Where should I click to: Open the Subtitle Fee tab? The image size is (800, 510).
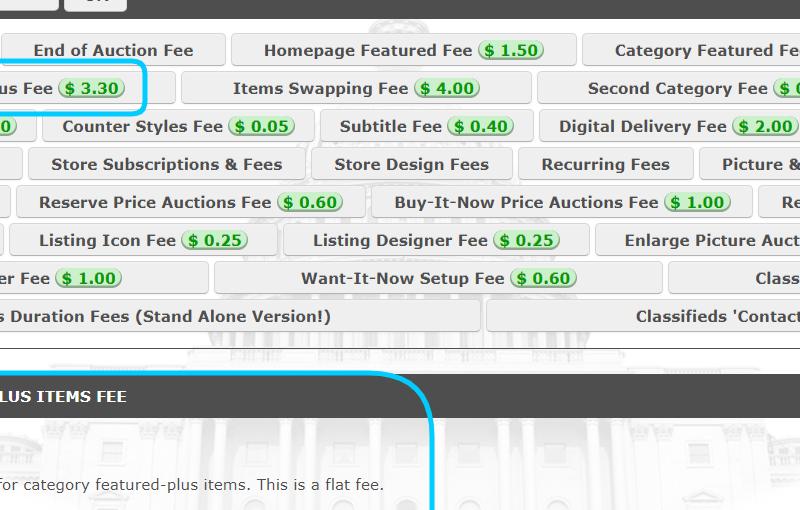pos(427,126)
